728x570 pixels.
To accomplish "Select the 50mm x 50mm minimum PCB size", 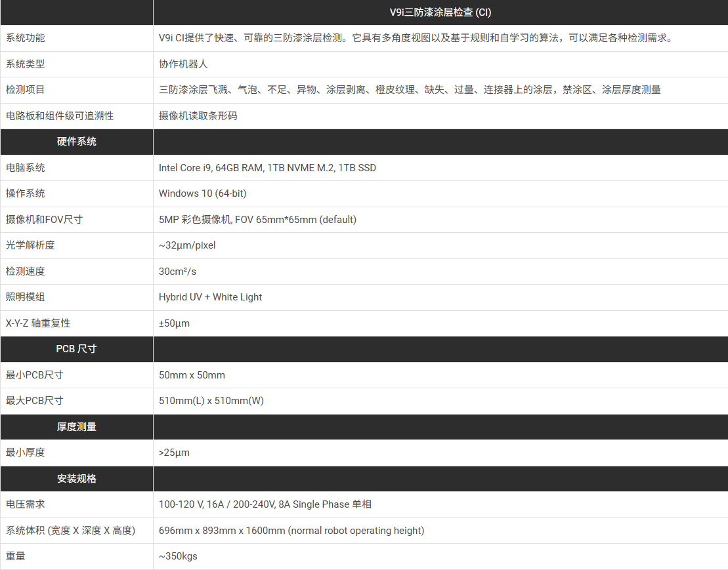I will pyautogui.click(x=192, y=375).
